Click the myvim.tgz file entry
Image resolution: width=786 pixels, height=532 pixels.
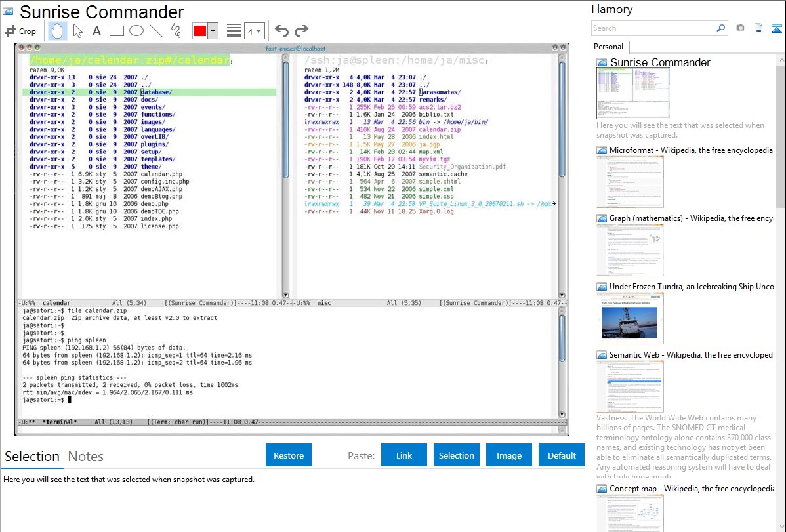(x=434, y=159)
